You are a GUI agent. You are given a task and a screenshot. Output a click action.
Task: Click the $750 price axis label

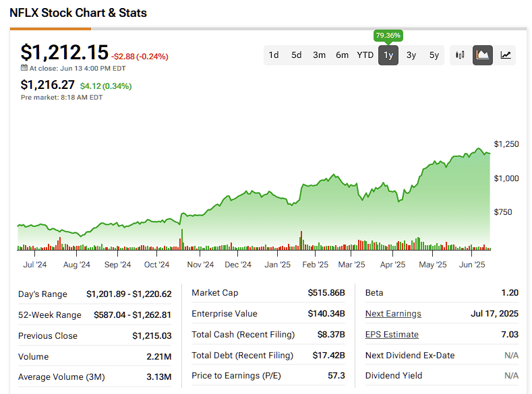point(503,212)
